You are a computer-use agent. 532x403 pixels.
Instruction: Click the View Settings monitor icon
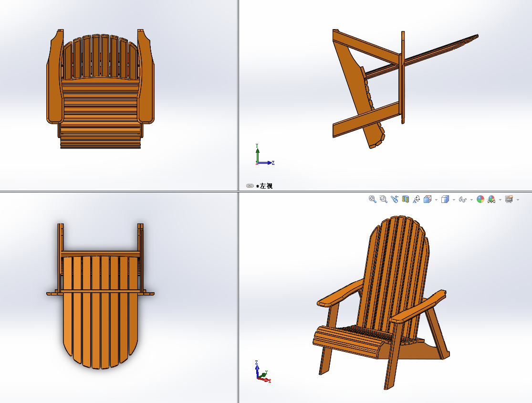(509, 199)
